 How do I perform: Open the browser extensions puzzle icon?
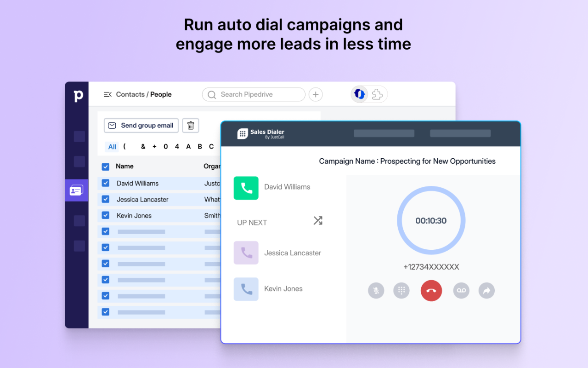point(378,94)
